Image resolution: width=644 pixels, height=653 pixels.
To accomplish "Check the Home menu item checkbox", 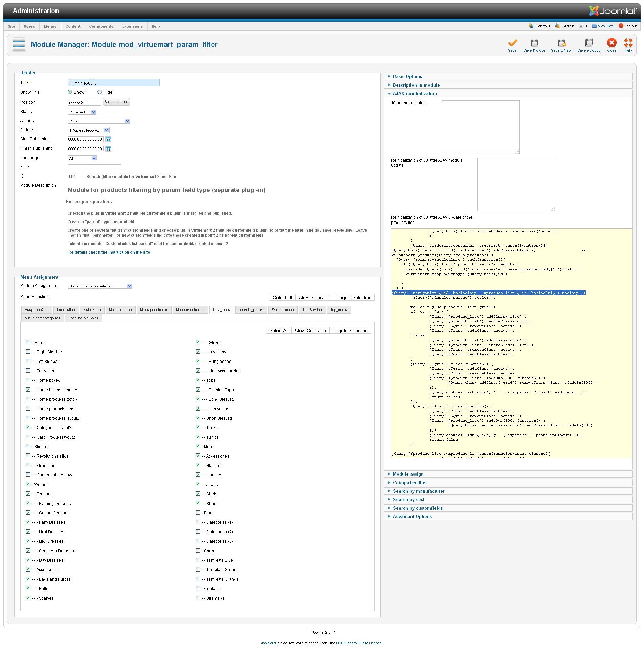I will (28, 342).
